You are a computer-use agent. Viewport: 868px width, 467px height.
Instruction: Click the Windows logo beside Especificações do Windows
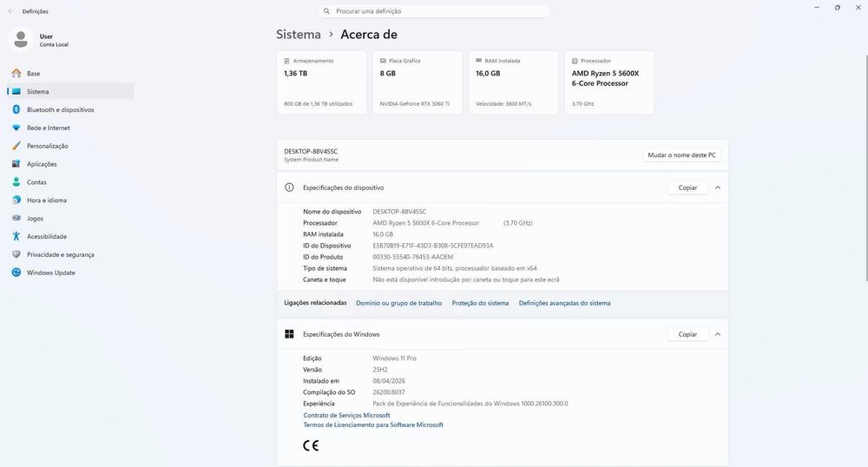pos(289,334)
